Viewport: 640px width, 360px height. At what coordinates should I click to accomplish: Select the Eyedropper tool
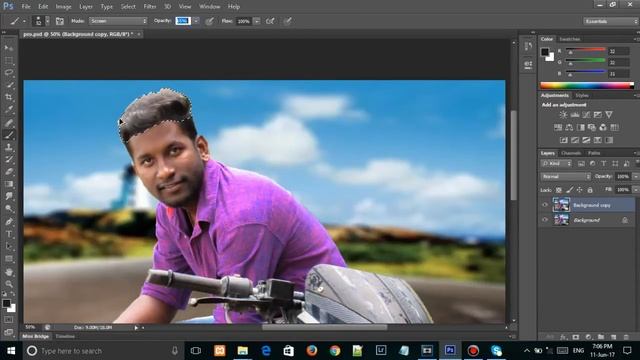(x=9, y=109)
